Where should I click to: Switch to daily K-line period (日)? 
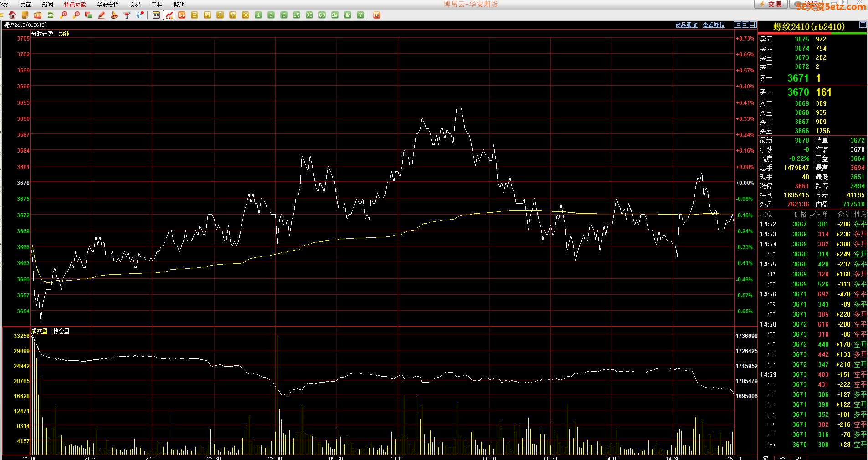pos(195,15)
